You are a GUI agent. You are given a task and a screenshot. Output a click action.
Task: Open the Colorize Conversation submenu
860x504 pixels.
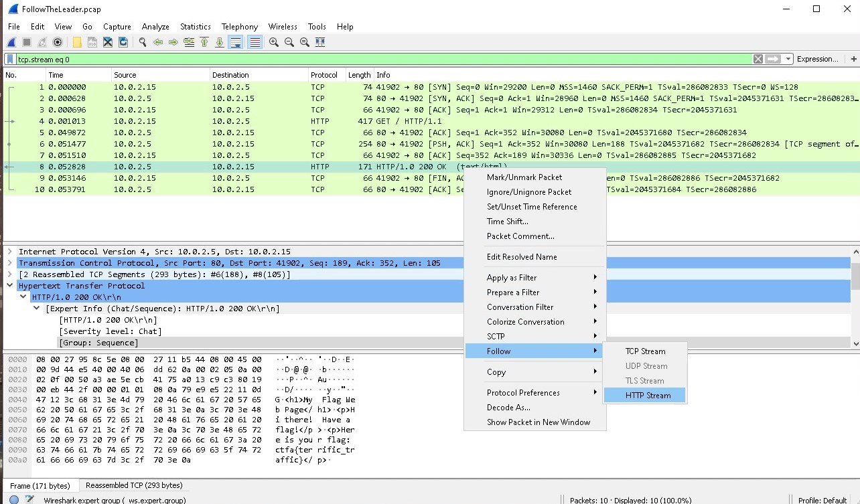535,322
